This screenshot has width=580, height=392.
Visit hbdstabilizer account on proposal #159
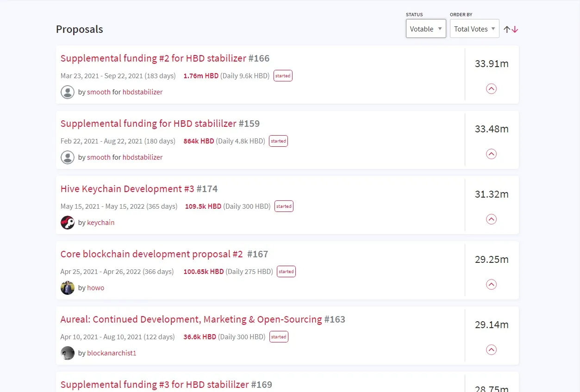[143, 157]
